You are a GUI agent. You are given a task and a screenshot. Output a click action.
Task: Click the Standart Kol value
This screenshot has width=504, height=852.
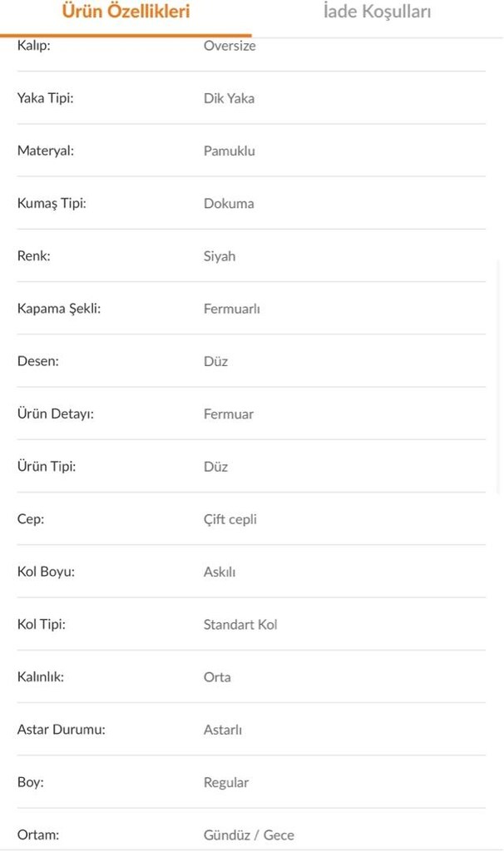pyautogui.click(x=240, y=625)
